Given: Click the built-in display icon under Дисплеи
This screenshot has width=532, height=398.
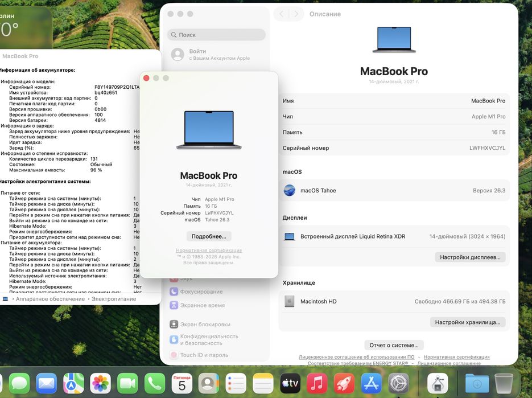Looking at the screenshot, I should (290, 237).
